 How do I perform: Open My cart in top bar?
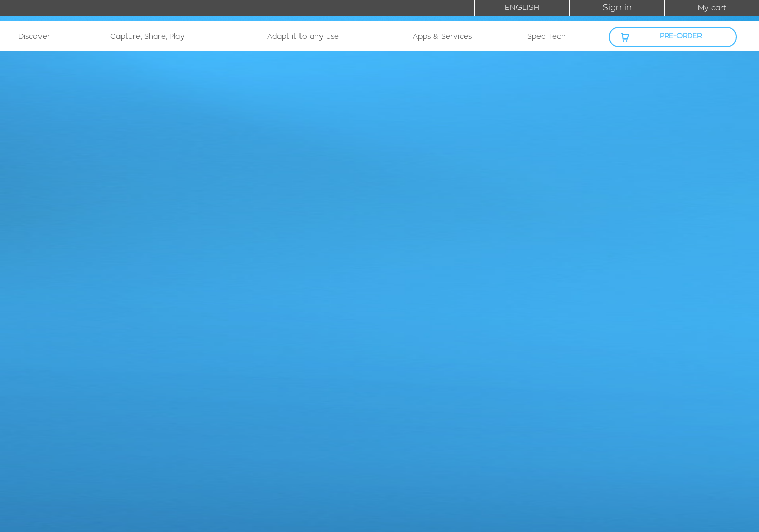click(712, 8)
